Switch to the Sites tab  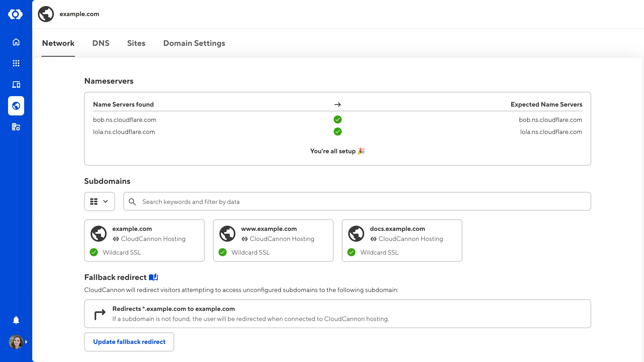click(136, 43)
